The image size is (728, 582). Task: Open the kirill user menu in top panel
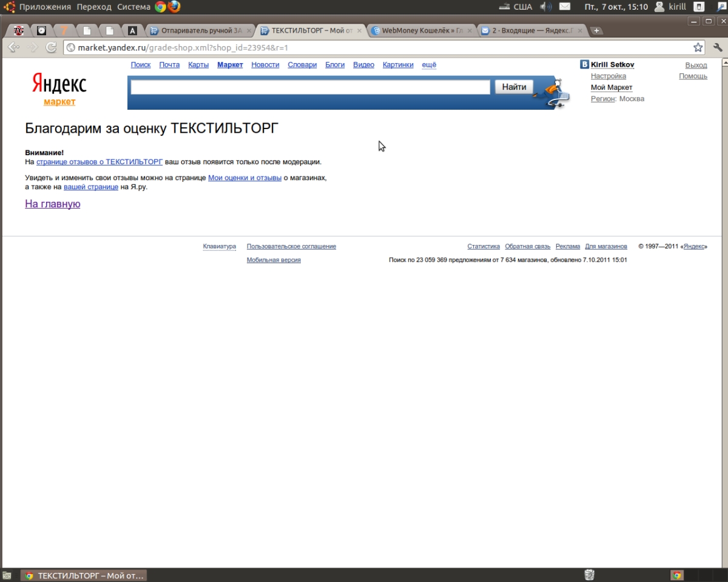(670, 7)
